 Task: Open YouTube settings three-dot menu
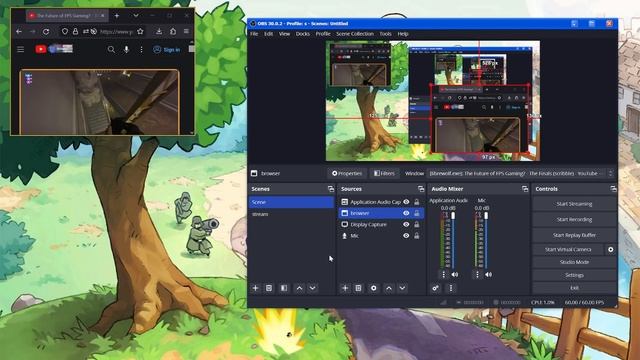point(141,49)
